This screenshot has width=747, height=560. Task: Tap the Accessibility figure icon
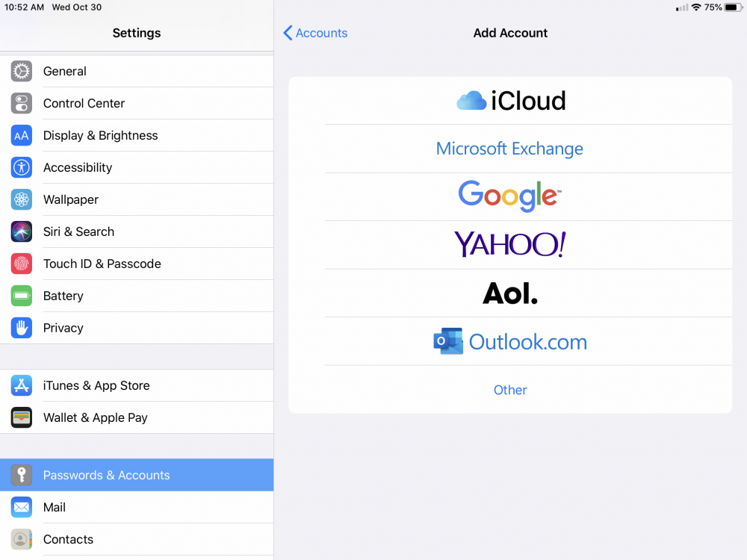click(x=22, y=168)
